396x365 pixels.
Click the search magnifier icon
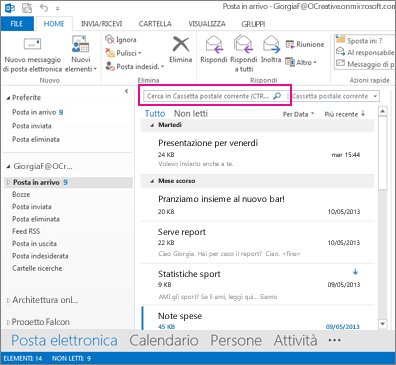[277, 96]
